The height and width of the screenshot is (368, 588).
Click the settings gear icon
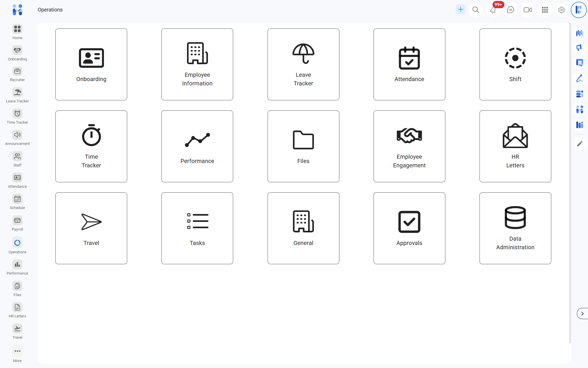(x=561, y=10)
